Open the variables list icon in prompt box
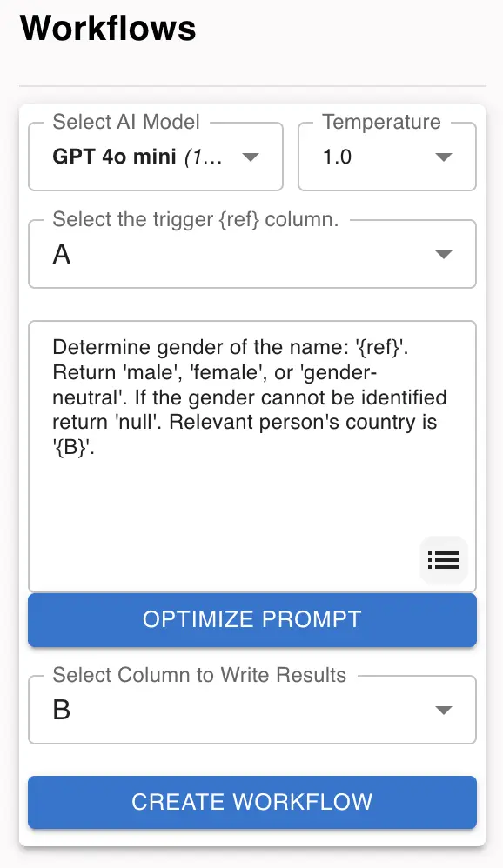Viewport: 503px width, 868px height. tap(444, 560)
